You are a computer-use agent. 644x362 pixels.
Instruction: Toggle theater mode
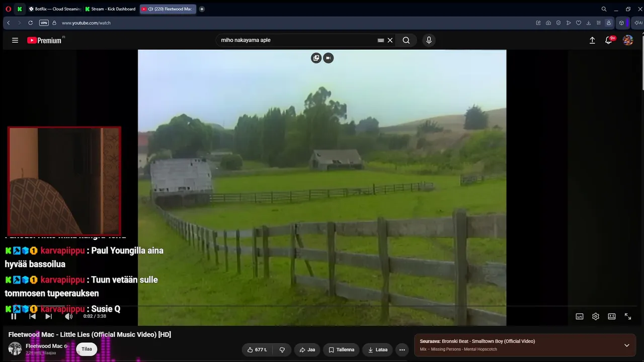[x=612, y=316]
